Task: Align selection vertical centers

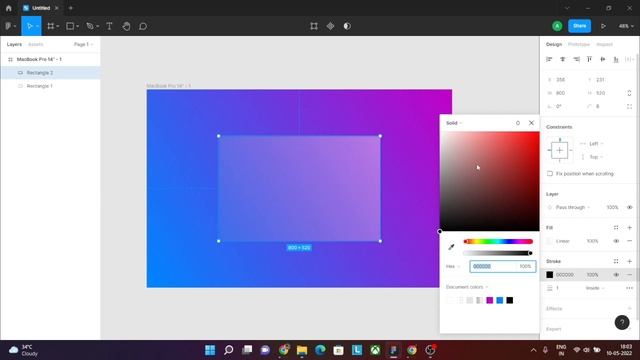Action: [603, 60]
